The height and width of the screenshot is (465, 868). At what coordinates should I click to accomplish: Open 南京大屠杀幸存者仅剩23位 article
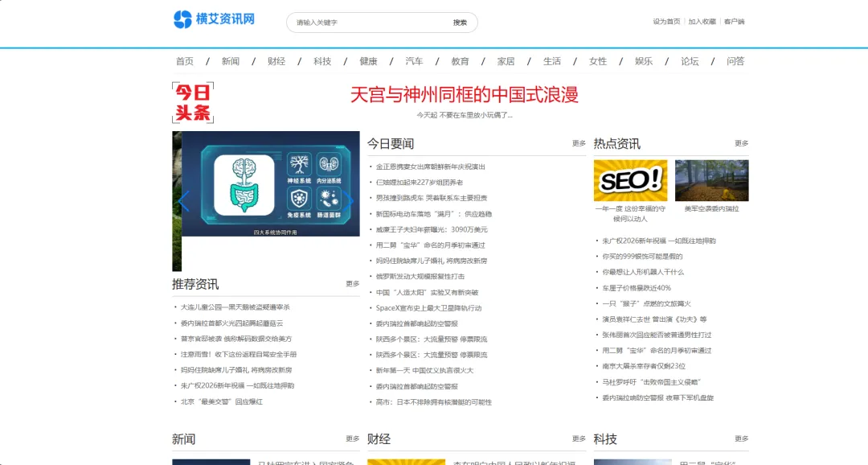(x=645, y=366)
